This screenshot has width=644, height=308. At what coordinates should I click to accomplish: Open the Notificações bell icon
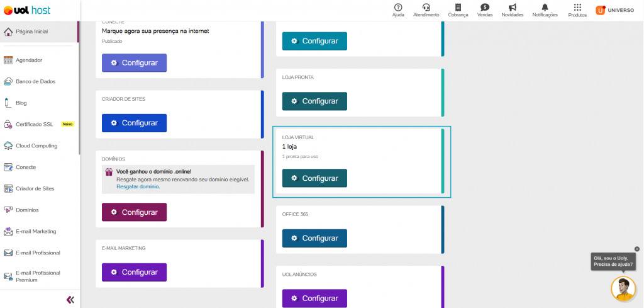(x=545, y=8)
